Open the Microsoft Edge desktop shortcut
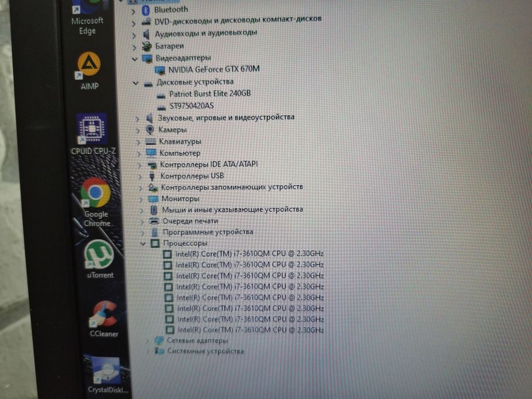Screen dimensions: 532x399 tap(87, 17)
